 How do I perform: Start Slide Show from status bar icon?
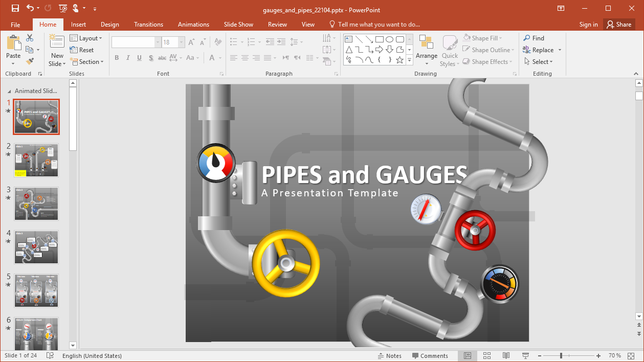525,356
